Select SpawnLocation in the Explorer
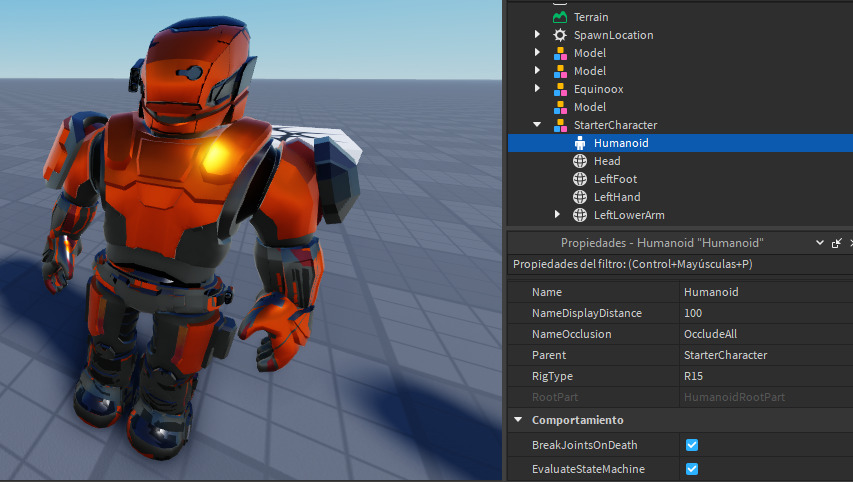 tap(614, 35)
